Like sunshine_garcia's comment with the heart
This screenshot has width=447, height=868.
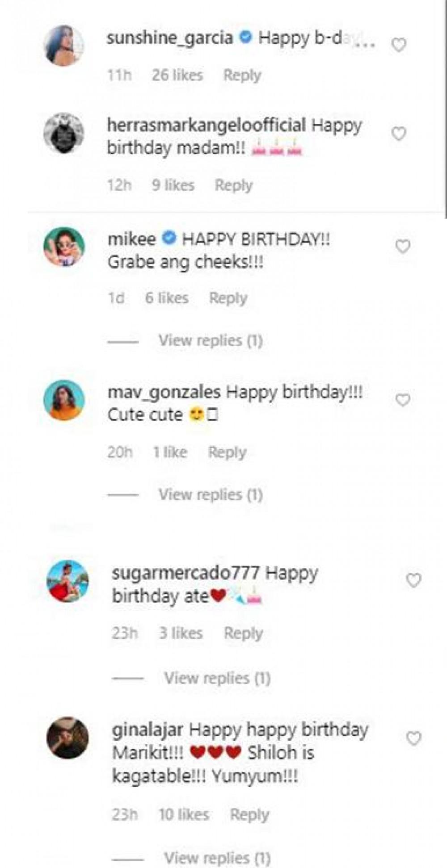(399, 45)
